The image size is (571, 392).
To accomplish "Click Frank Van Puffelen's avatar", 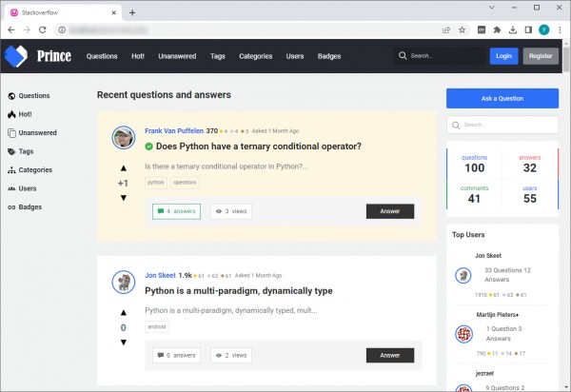I will 123,138.
